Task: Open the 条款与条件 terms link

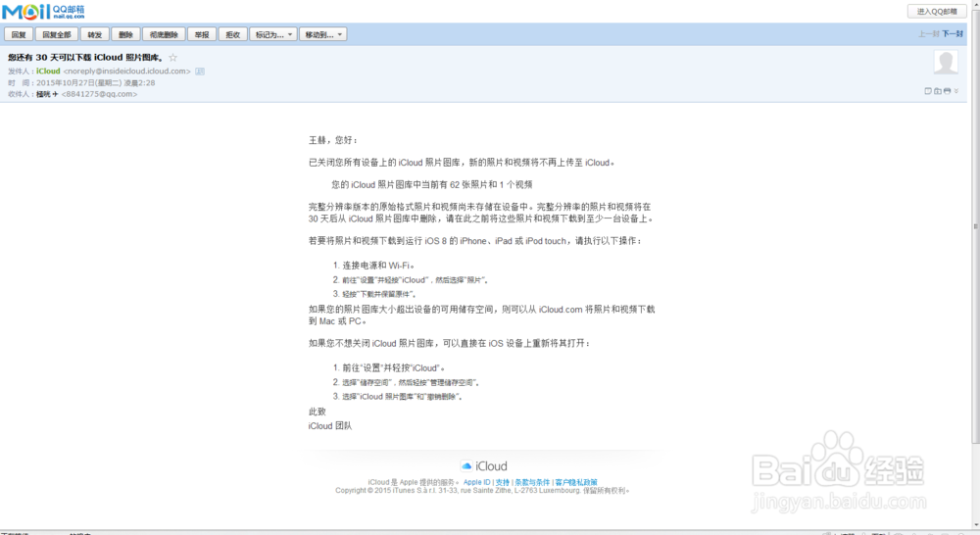Action: pos(532,482)
